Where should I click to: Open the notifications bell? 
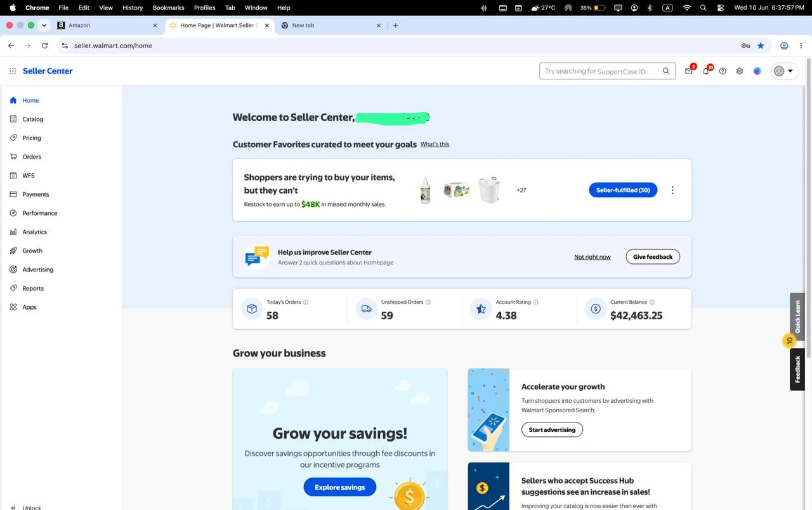coord(705,71)
